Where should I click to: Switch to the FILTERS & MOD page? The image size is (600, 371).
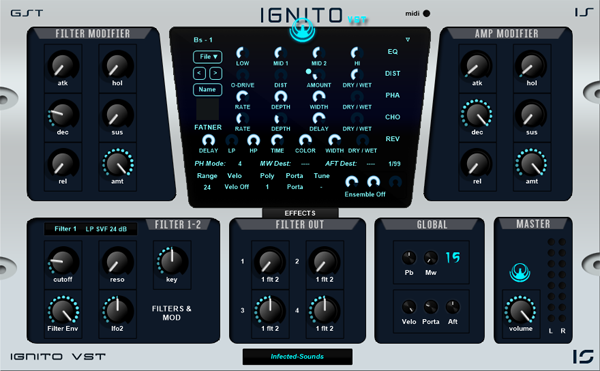(x=171, y=313)
